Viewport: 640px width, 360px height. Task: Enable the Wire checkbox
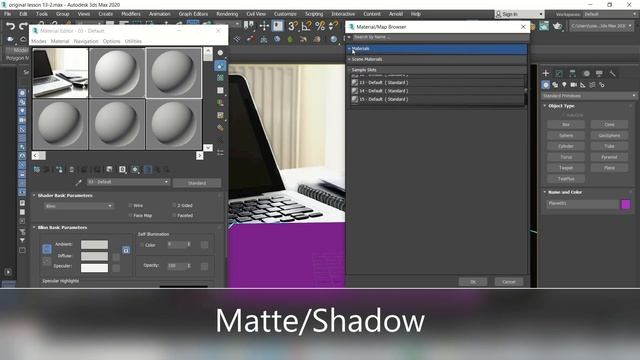pyautogui.click(x=131, y=205)
